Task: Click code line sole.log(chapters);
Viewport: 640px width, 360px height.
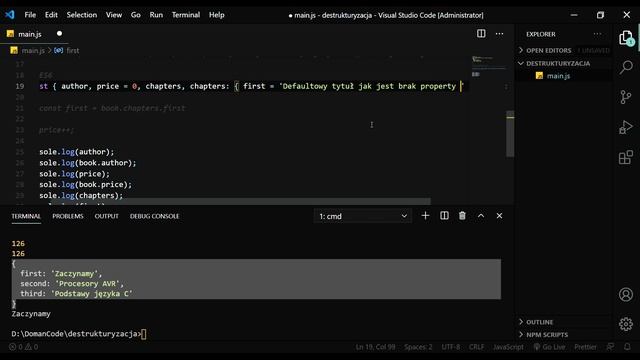Action: [x=81, y=196]
